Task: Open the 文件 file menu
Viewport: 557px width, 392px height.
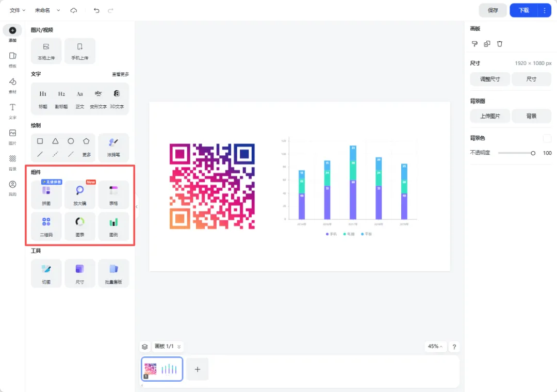Action: click(18, 10)
